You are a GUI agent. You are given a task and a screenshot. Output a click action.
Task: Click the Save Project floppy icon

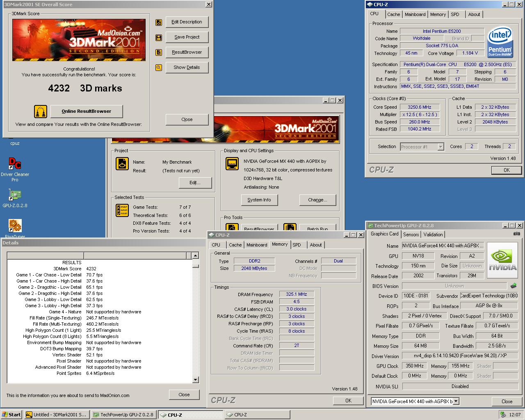pyautogui.click(x=159, y=38)
